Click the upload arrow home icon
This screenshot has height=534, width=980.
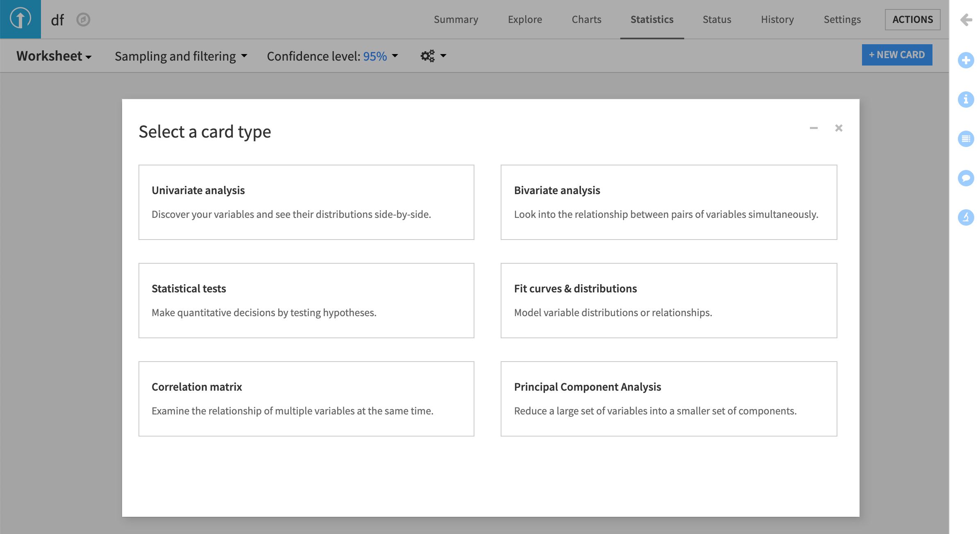[x=20, y=19]
